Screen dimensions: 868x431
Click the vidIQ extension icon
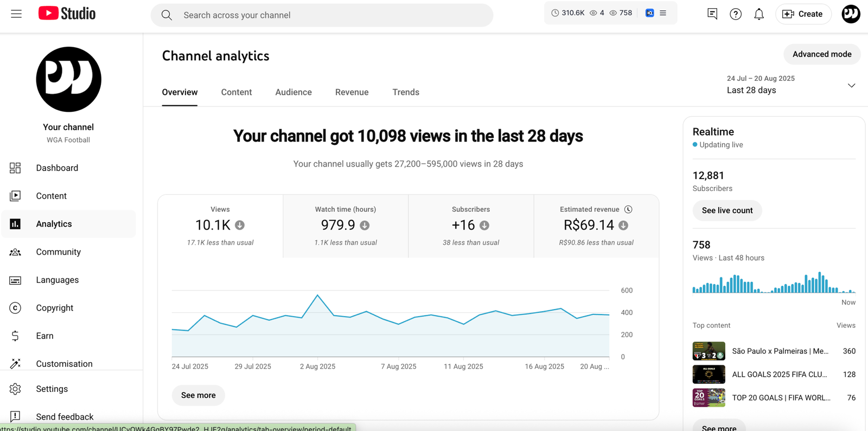pos(649,13)
